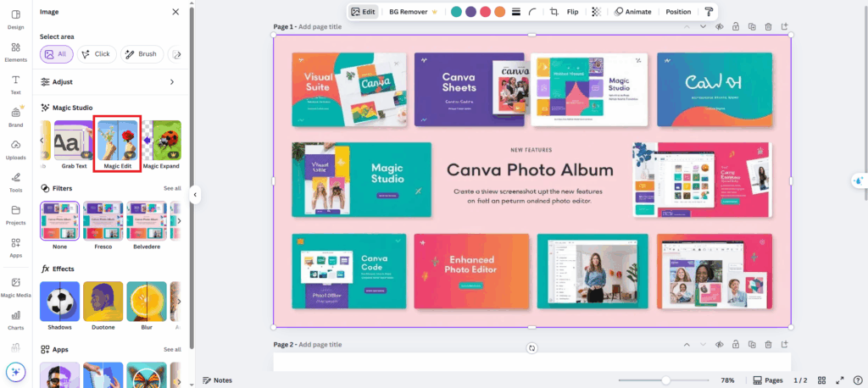Viewport: 868px width, 388px height.
Task: Edit Page 1 title field
Action: 320,26
